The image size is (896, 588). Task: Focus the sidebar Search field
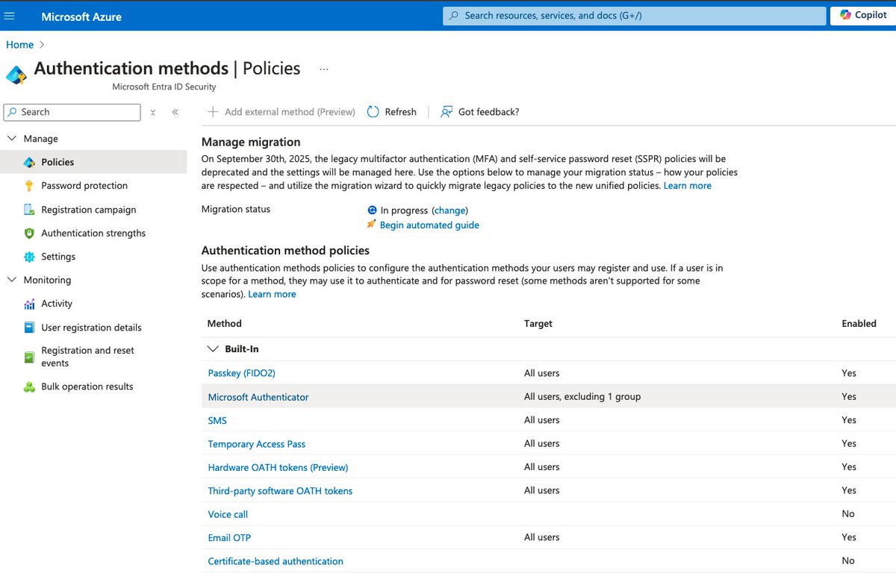tap(72, 112)
